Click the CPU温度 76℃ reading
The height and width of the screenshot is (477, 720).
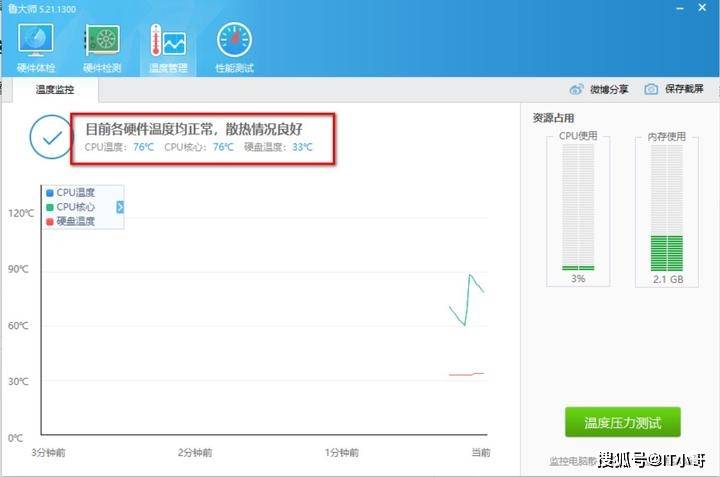(x=144, y=147)
